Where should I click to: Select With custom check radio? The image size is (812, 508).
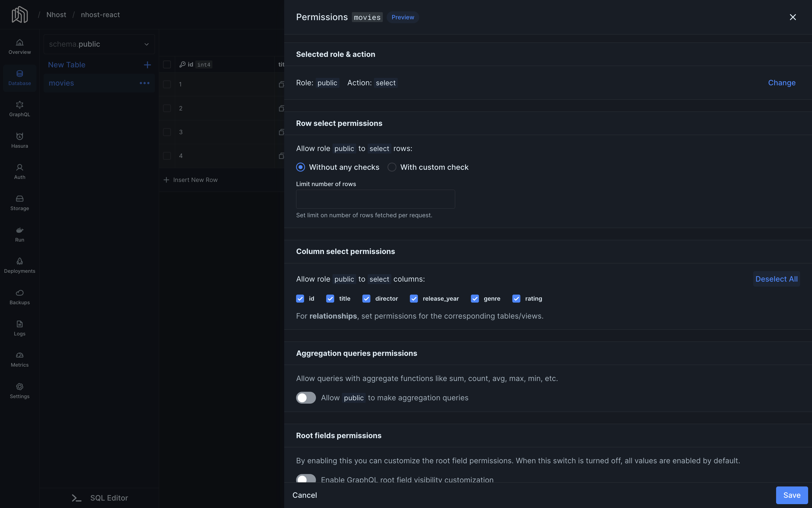coord(392,167)
